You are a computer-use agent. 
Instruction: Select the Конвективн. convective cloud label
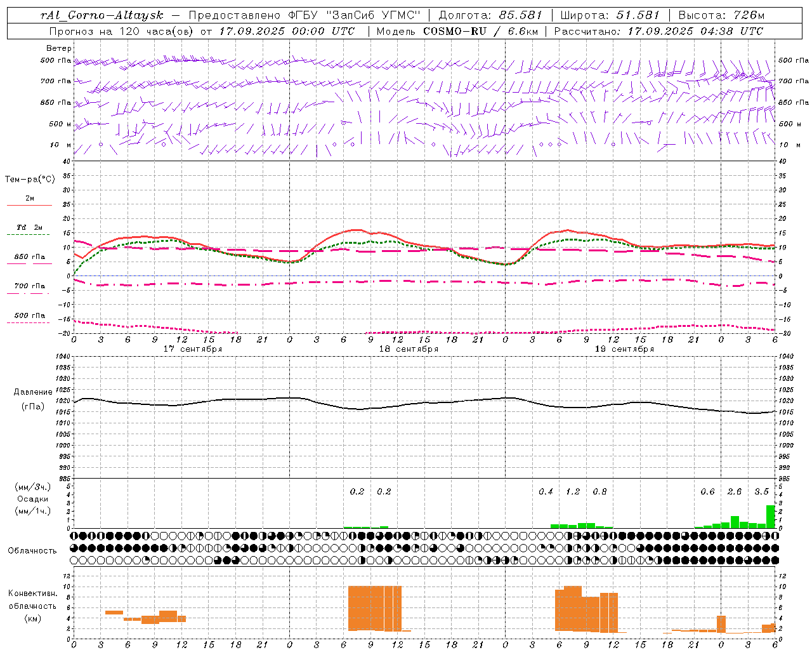pyautogui.click(x=32, y=594)
